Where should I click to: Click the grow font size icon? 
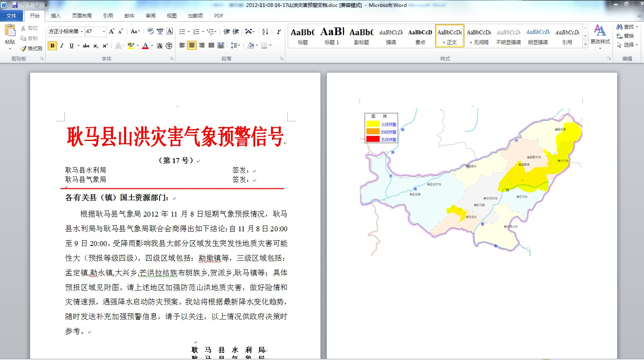pos(111,31)
